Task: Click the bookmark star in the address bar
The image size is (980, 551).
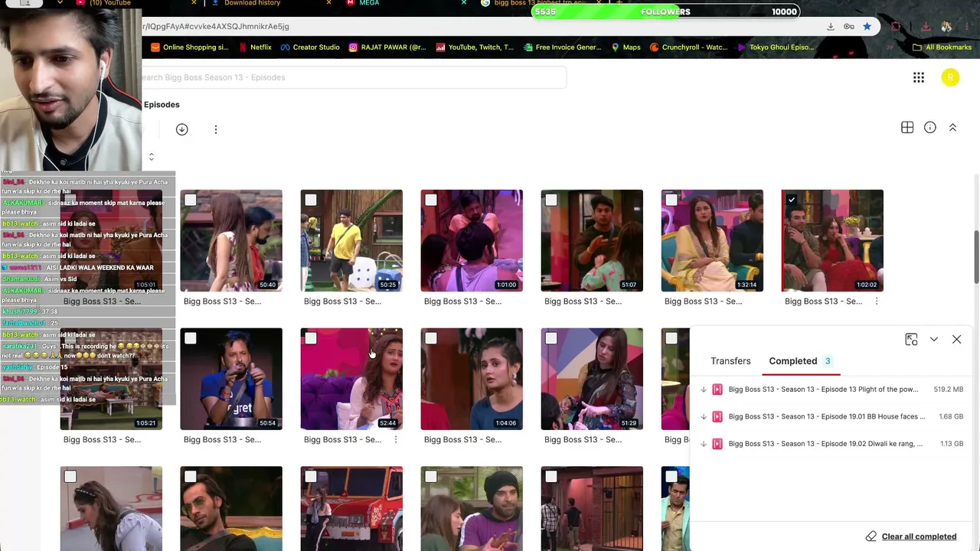Action: (x=867, y=26)
